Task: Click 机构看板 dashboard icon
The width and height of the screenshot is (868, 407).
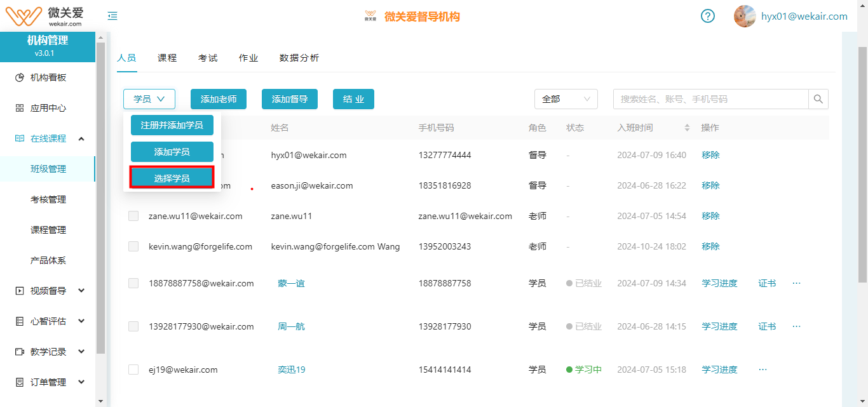Action: coord(20,77)
